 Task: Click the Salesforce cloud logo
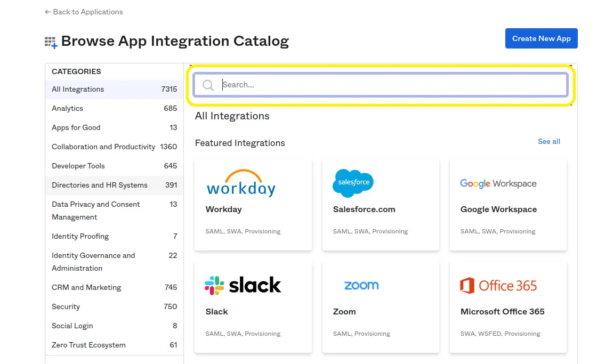[x=353, y=183]
